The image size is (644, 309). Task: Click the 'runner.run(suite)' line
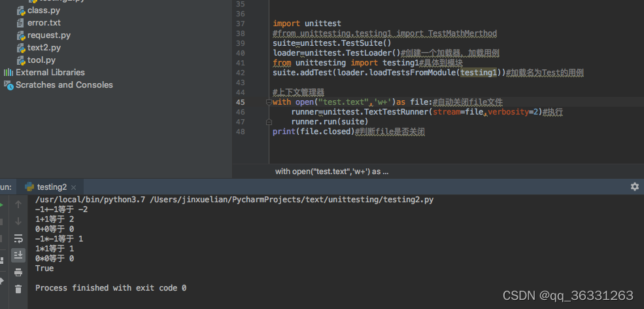pyautogui.click(x=330, y=122)
